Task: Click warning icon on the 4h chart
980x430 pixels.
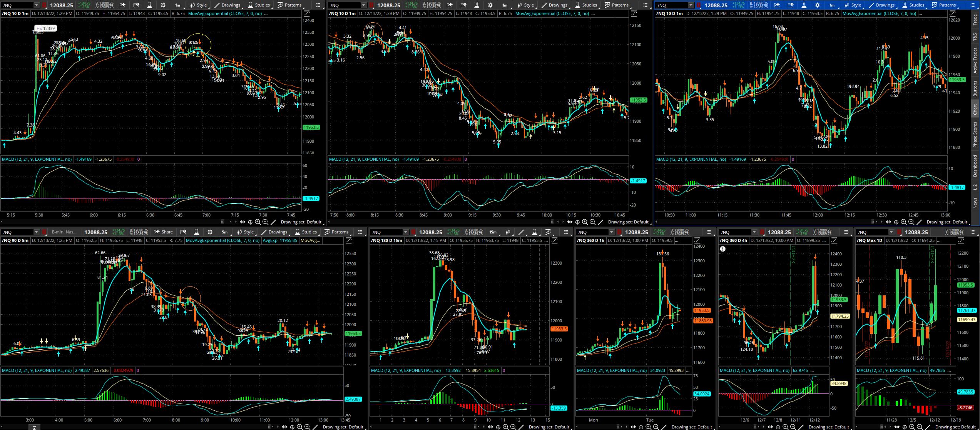Action: click(x=723, y=249)
